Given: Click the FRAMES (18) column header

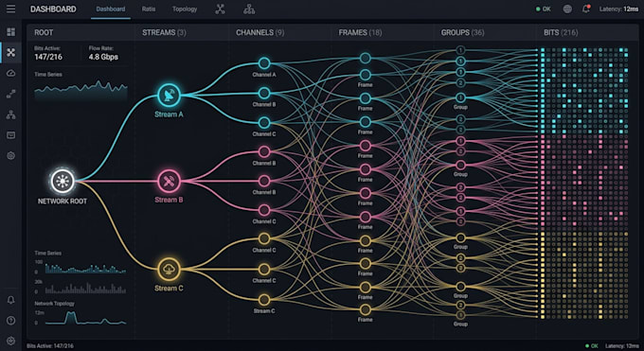Looking at the screenshot, I should [360, 32].
